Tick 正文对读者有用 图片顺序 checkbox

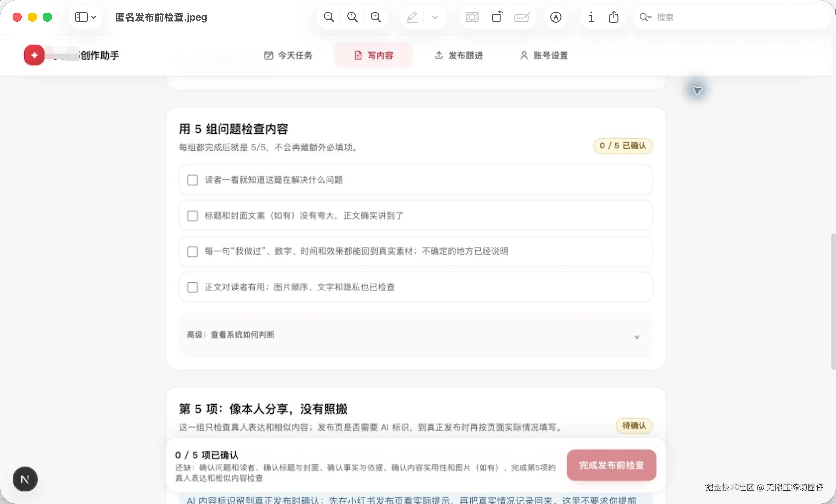(x=193, y=287)
